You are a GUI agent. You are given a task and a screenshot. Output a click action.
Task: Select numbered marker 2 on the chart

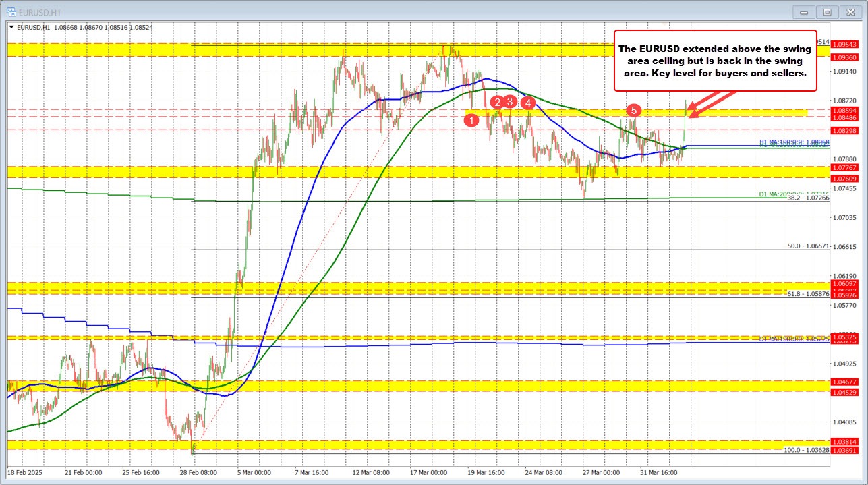point(497,103)
